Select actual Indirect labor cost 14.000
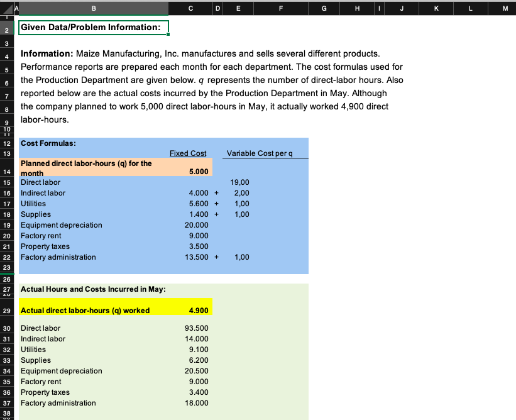The image size is (516, 420). click(197, 339)
